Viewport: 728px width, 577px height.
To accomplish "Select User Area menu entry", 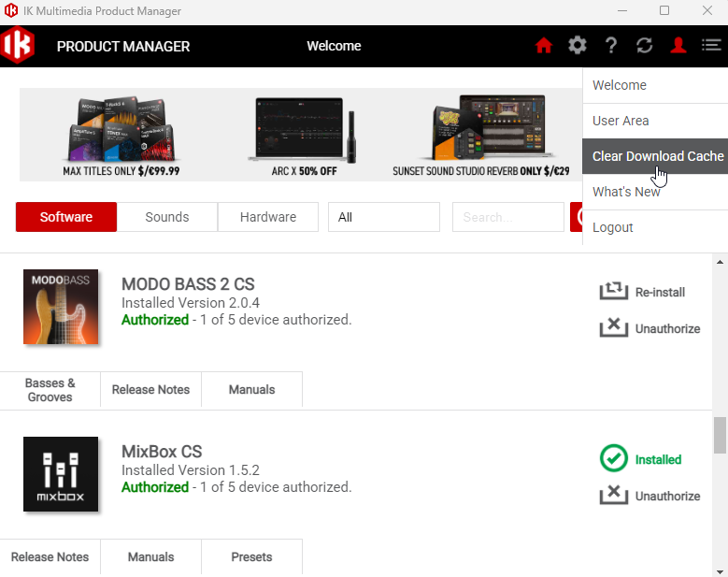I will coord(655,121).
